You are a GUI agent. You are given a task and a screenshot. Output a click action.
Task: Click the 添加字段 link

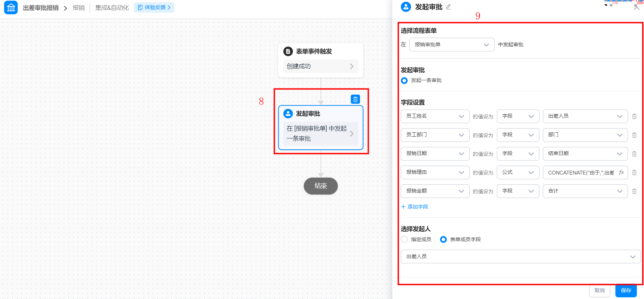(415, 207)
